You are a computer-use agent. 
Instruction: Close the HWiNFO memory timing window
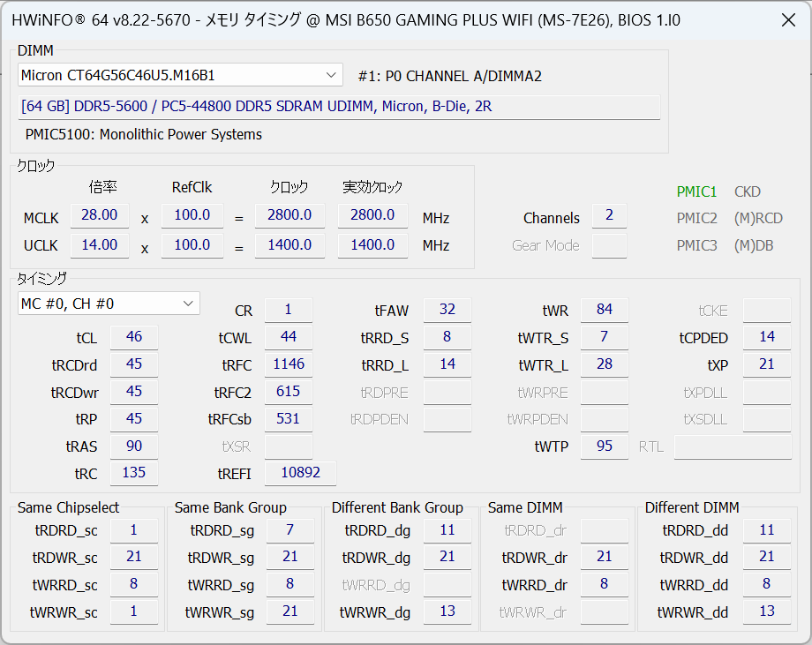click(x=788, y=20)
